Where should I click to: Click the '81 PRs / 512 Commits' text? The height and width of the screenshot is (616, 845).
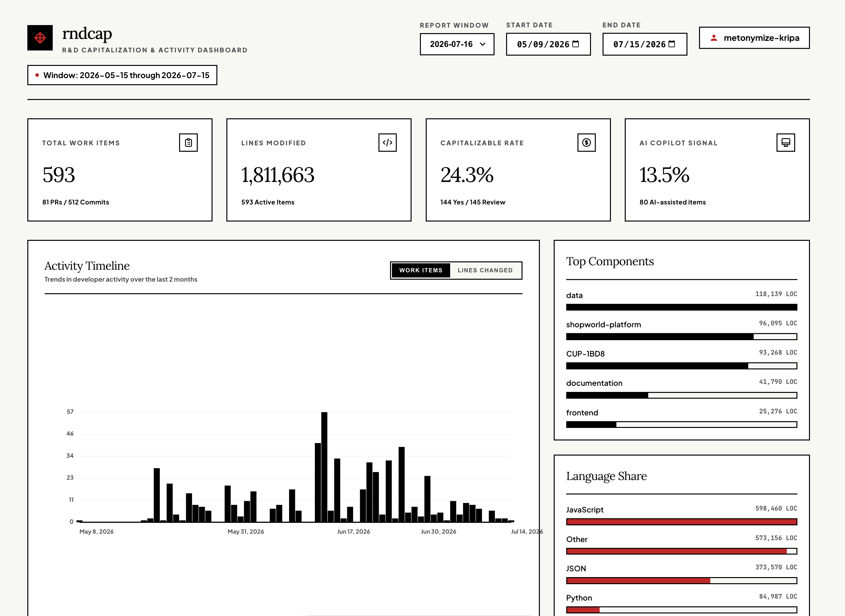point(76,202)
